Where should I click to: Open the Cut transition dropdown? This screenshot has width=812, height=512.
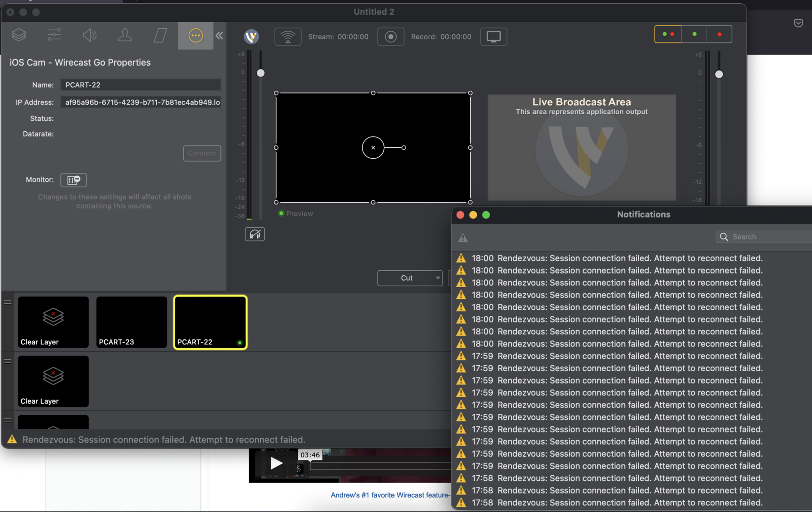click(x=410, y=278)
